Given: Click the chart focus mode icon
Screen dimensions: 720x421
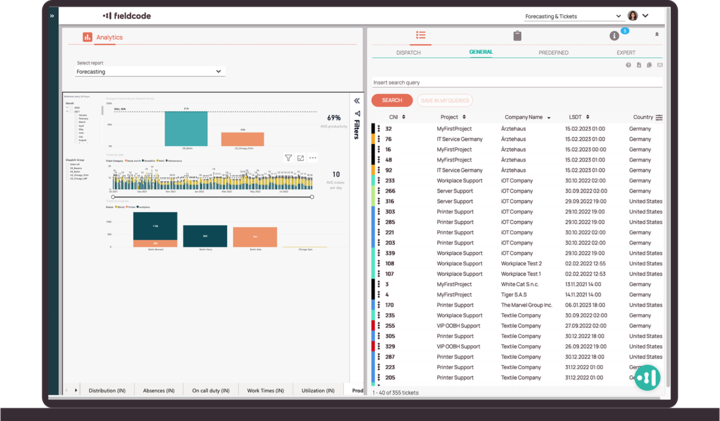Looking at the screenshot, I should 300,158.
